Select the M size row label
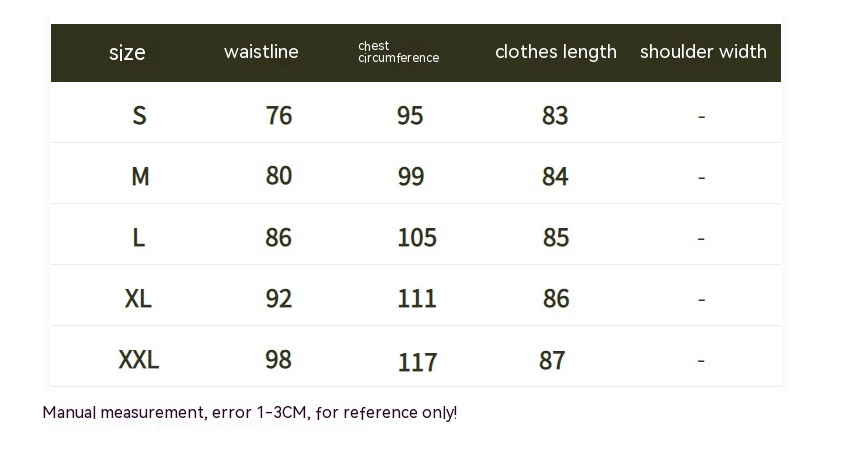851x461 pixels. click(x=140, y=177)
